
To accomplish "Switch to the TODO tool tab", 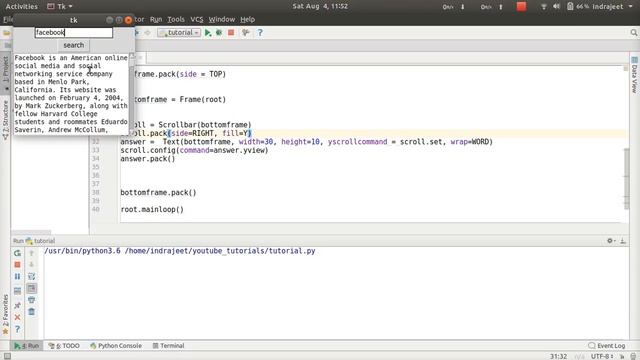I will click(64, 346).
